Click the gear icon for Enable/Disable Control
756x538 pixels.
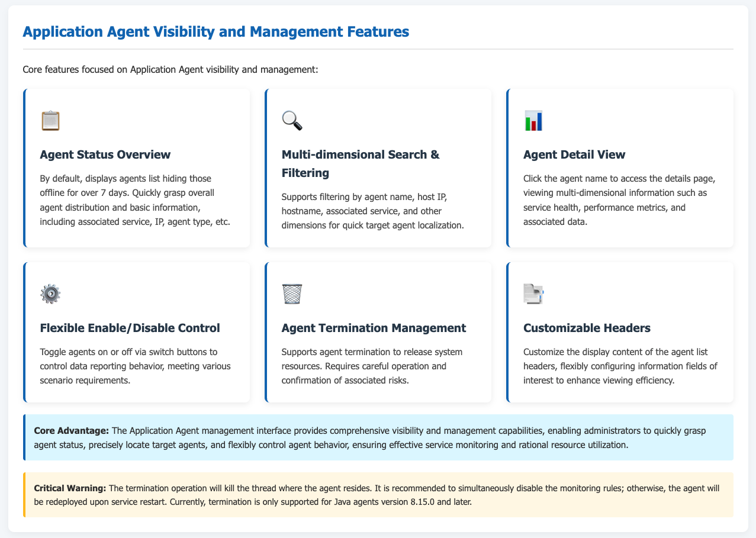point(51,294)
